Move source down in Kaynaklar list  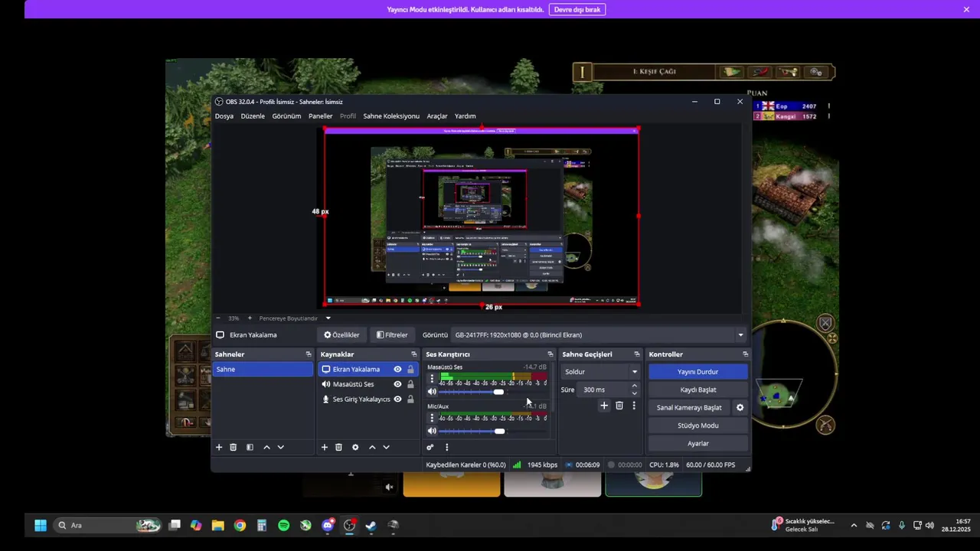click(x=386, y=448)
